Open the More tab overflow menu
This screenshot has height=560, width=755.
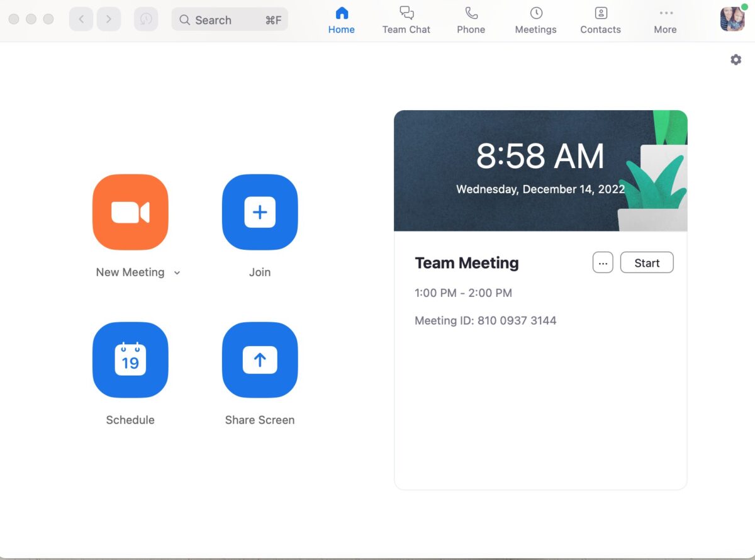tap(665, 20)
